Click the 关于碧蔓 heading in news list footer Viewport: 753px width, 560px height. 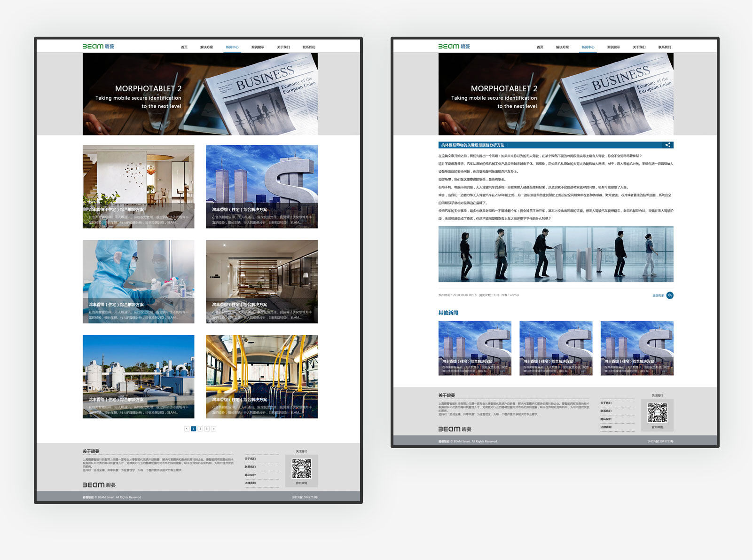pyautogui.click(x=91, y=451)
